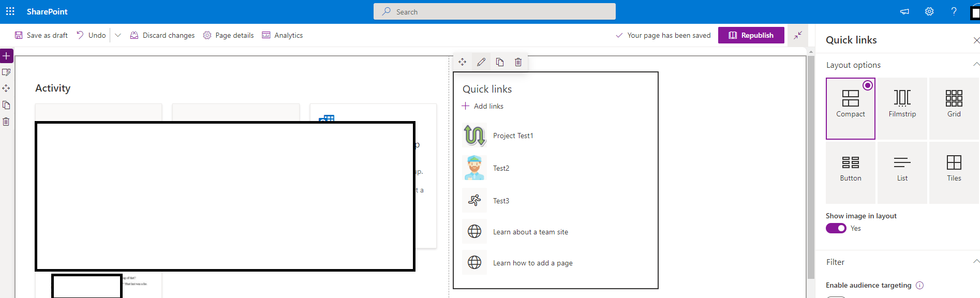Move section icon in left rail

6,88
